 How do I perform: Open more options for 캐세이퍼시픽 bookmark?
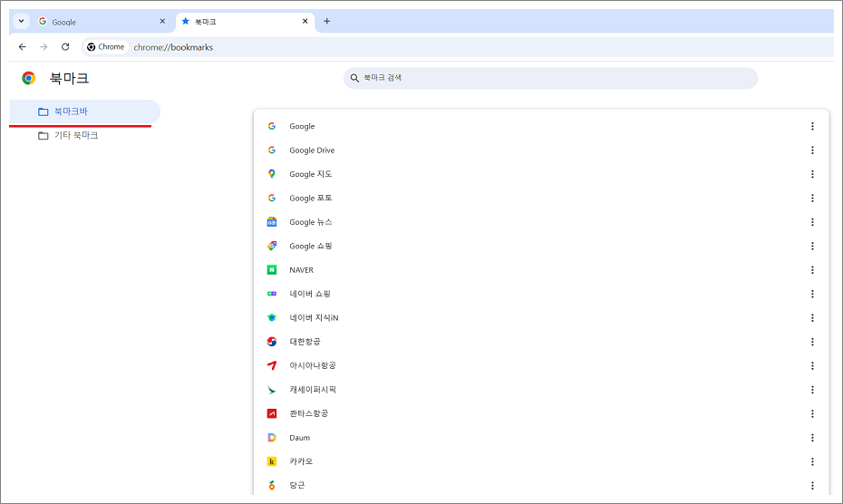[812, 390]
